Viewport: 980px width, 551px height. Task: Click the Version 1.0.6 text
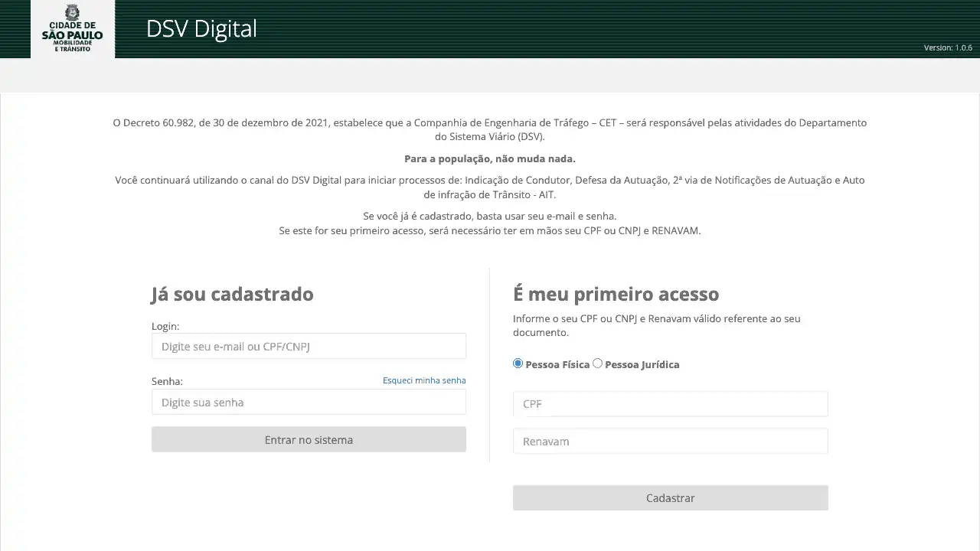947,47
